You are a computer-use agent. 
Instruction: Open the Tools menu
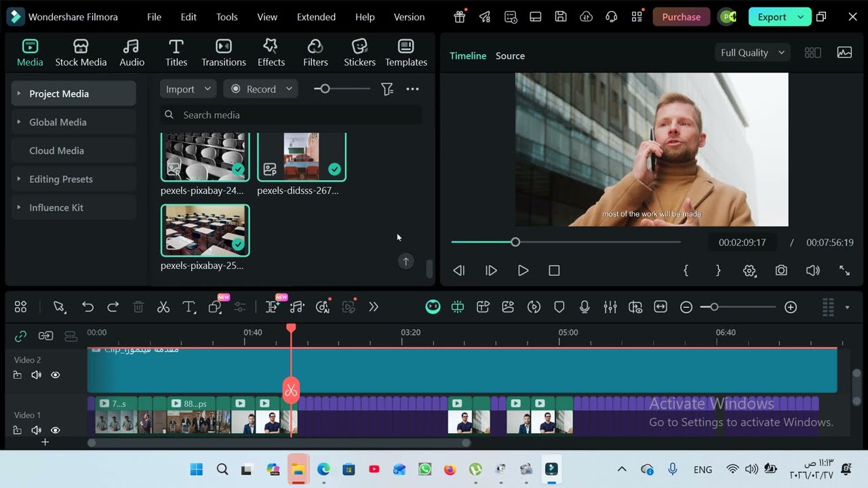pos(226,17)
